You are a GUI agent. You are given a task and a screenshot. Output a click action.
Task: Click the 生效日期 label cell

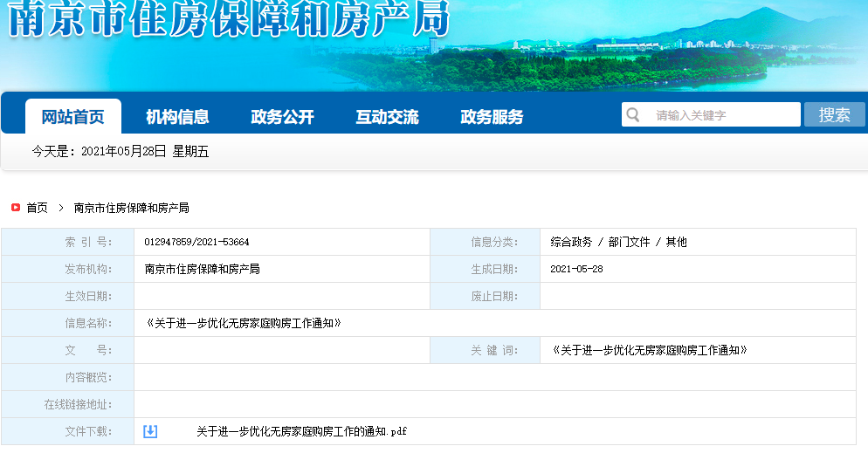(67, 296)
